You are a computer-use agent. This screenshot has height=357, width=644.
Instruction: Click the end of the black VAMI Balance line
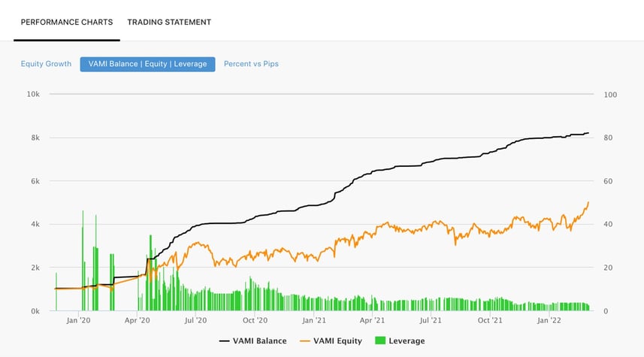(588, 133)
